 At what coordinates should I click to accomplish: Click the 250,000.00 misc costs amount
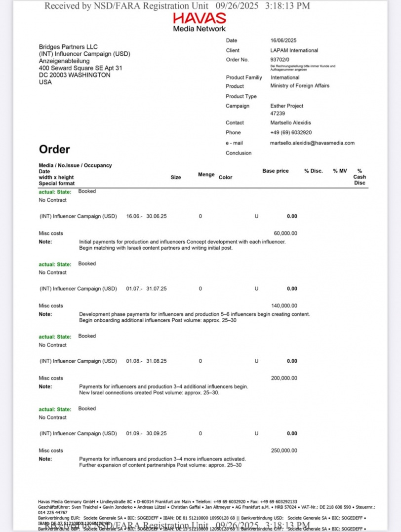click(284, 451)
